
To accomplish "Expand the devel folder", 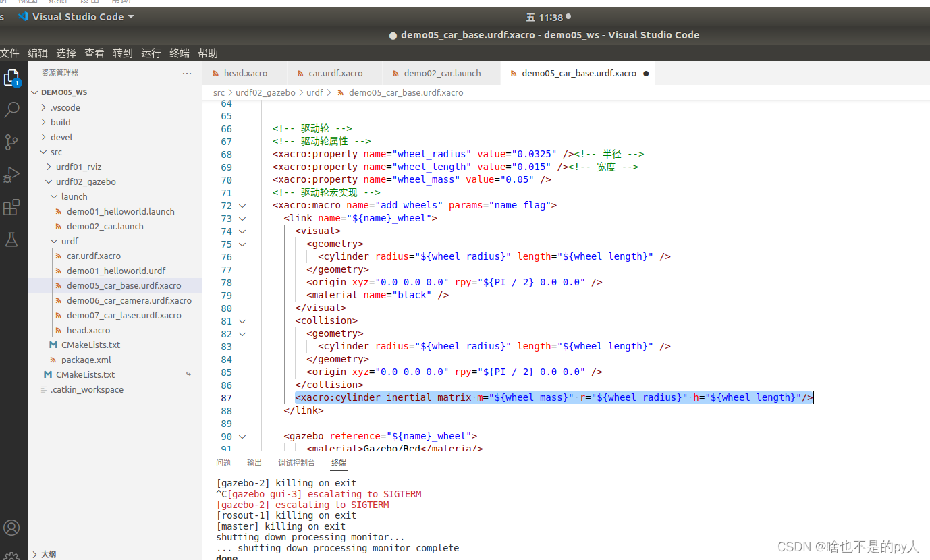I will pos(43,137).
